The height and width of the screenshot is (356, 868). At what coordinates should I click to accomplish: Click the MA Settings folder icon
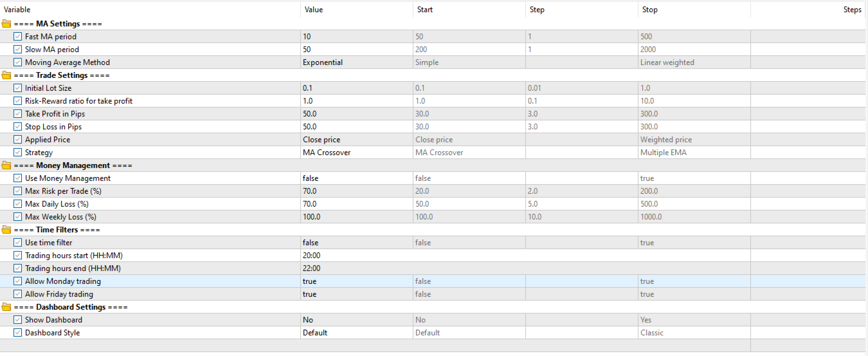(x=6, y=24)
